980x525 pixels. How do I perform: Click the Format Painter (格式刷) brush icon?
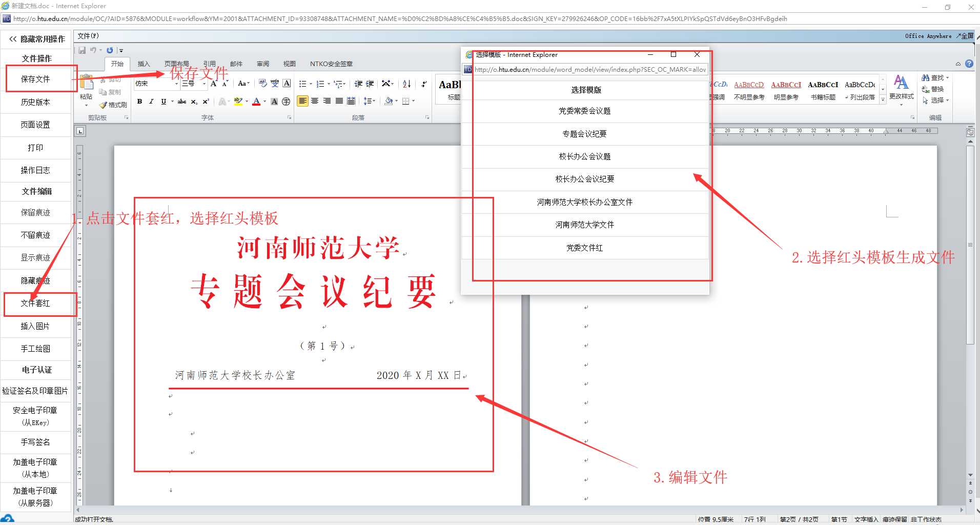pyautogui.click(x=103, y=105)
